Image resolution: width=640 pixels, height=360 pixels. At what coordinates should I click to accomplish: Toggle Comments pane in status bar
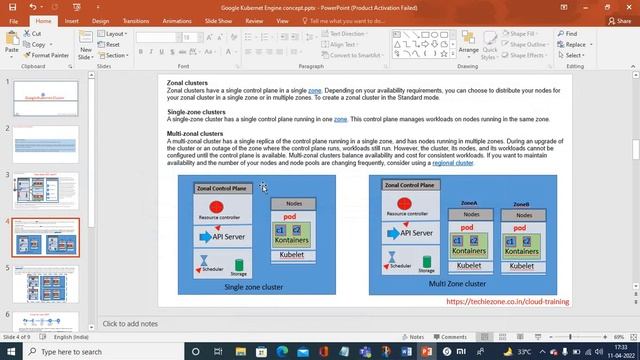click(450, 337)
